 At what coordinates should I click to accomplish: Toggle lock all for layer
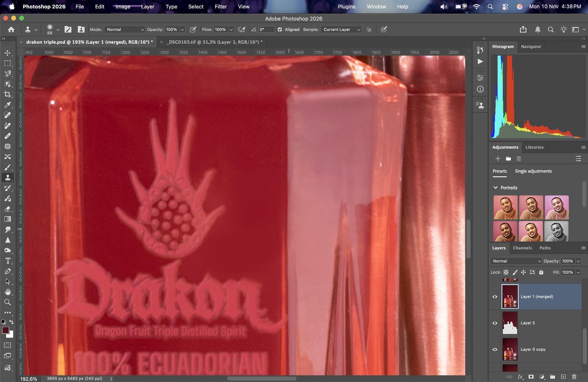click(541, 272)
